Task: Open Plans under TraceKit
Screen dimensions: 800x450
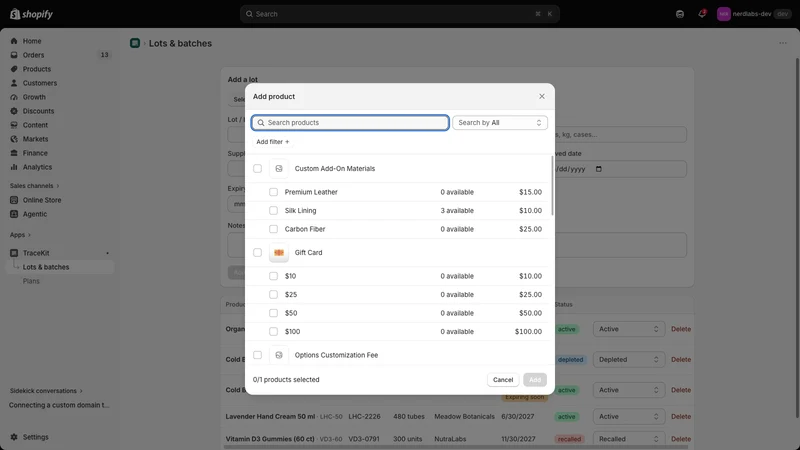Action: pos(31,281)
